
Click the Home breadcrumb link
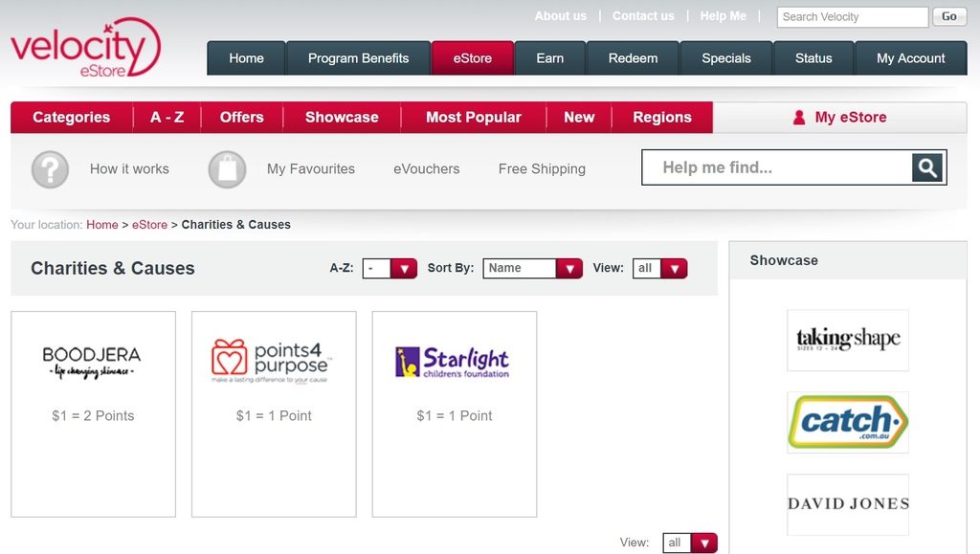click(101, 225)
